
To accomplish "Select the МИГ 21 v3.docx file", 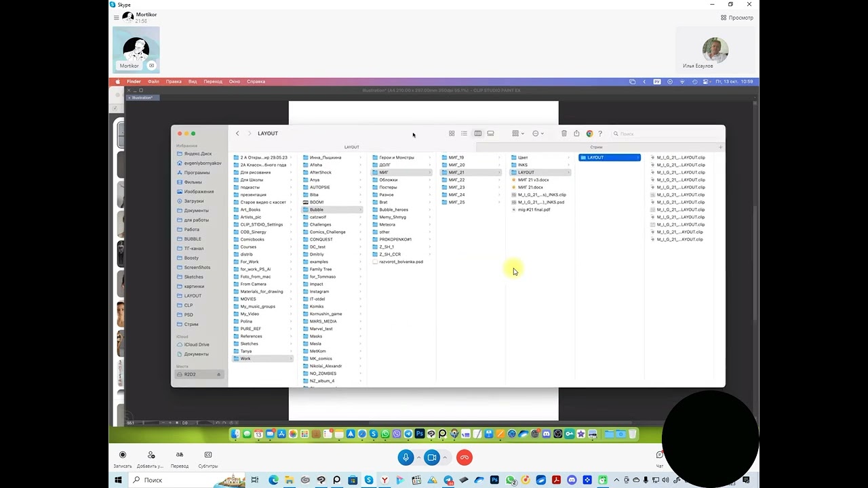I will coord(533,180).
